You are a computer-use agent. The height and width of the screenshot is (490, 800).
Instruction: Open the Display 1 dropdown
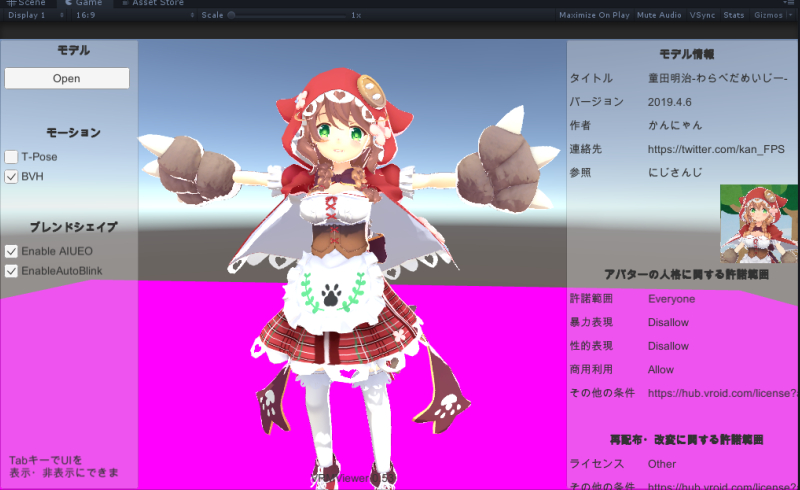pyautogui.click(x=35, y=15)
